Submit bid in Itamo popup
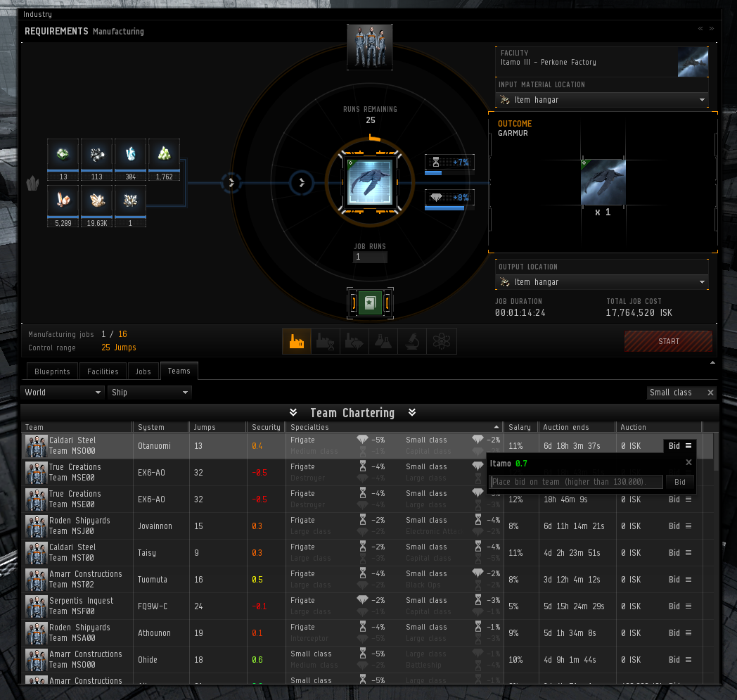Viewport: 737px width, 700px height. tap(679, 482)
